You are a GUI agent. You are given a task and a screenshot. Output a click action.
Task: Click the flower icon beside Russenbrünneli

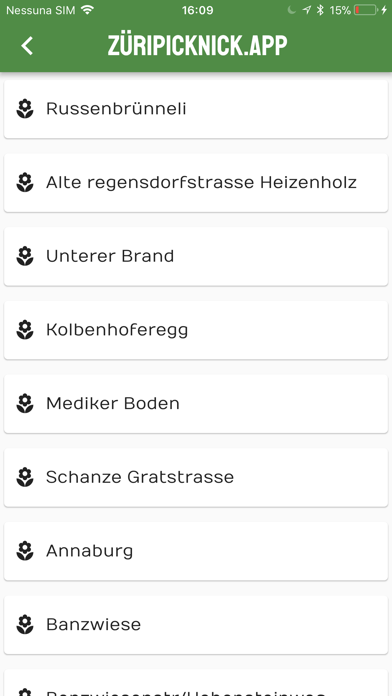click(x=25, y=109)
